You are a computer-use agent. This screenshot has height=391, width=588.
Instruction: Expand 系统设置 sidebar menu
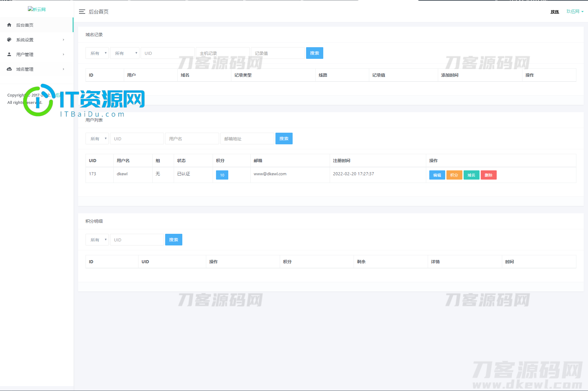36,40
